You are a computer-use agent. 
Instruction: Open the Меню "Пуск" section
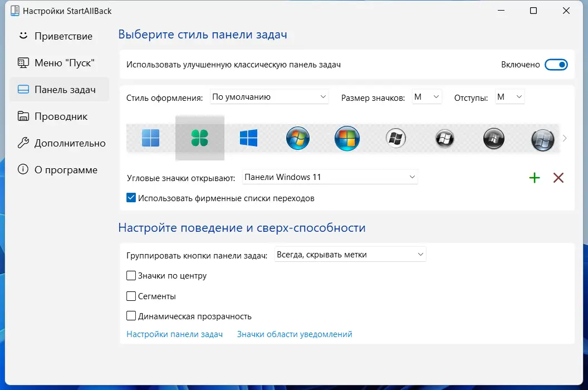(x=59, y=63)
